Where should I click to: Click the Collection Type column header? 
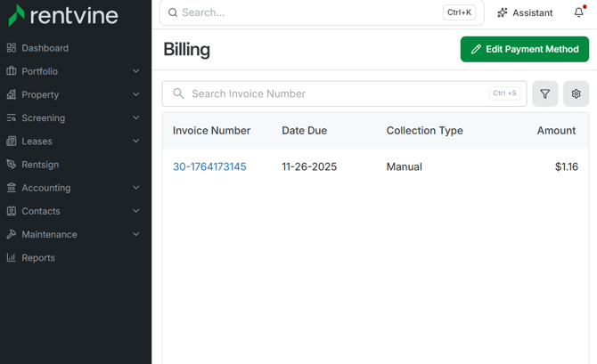coord(424,131)
